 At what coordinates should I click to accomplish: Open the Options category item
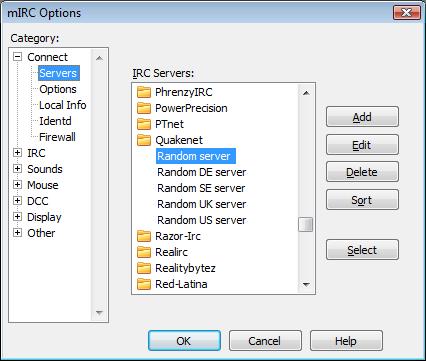point(58,89)
